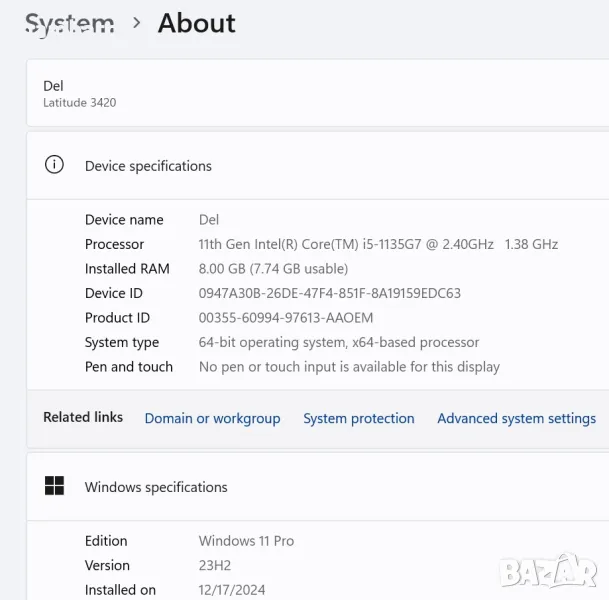
Task: Select the Installed RAM value
Action: click(x=273, y=268)
